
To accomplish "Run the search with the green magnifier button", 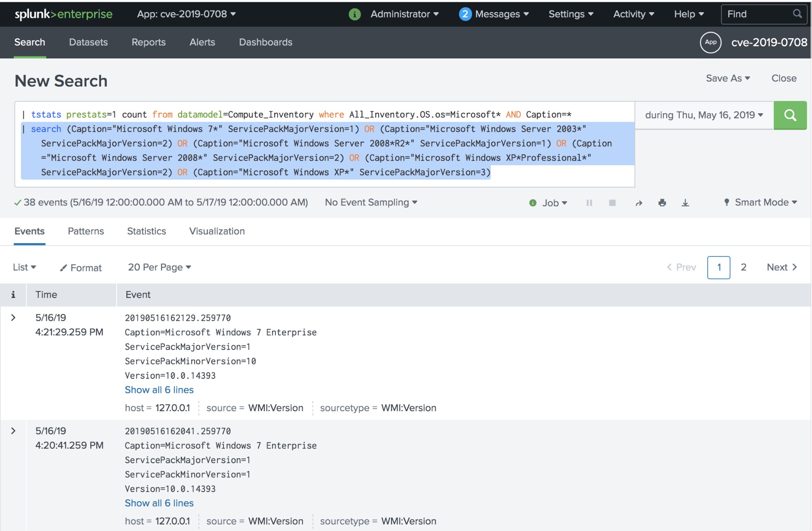I will [x=790, y=115].
